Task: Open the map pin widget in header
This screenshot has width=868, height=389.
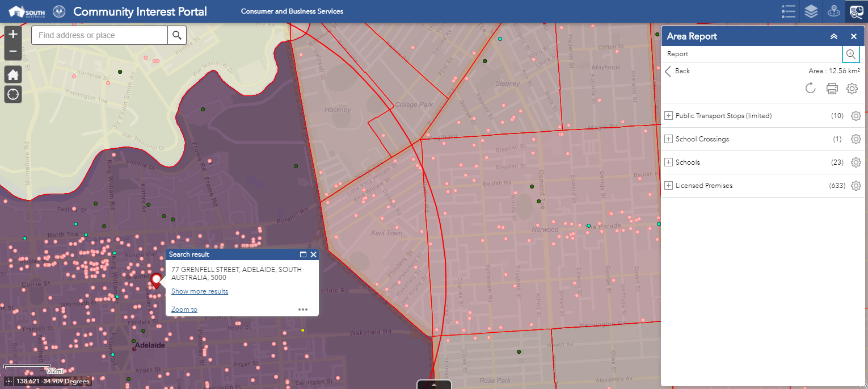Action: [834, 11]
